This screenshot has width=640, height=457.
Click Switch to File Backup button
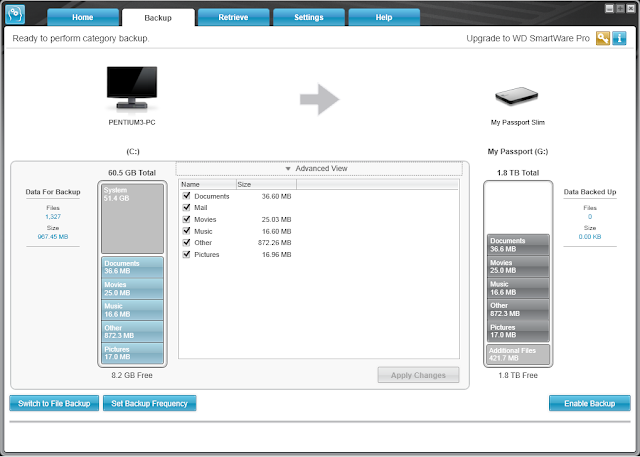coord(54,403)
